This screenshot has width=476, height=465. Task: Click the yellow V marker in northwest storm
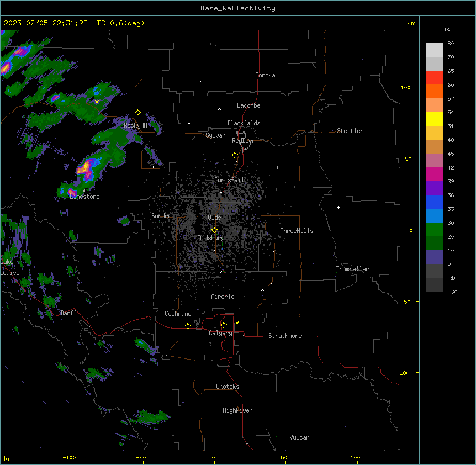pos(97,102)
